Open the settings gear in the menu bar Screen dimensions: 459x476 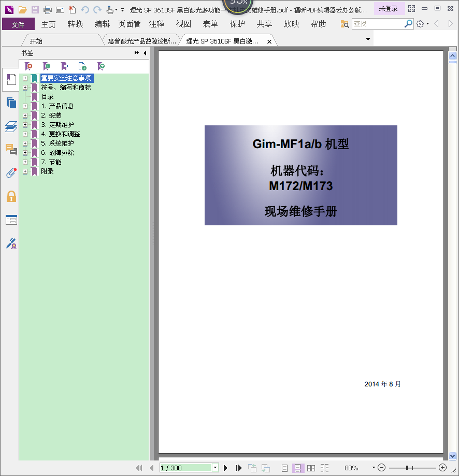click(x=420, y=24)
